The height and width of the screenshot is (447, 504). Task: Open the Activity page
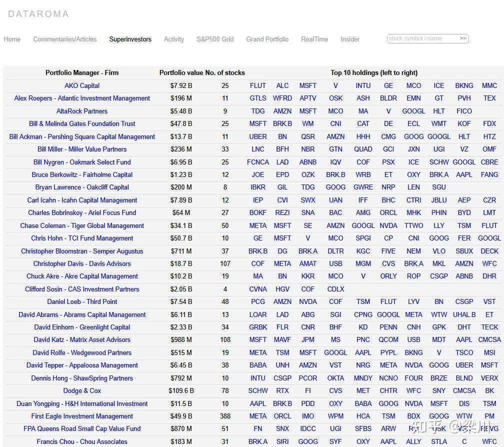[x=173, y=39]
